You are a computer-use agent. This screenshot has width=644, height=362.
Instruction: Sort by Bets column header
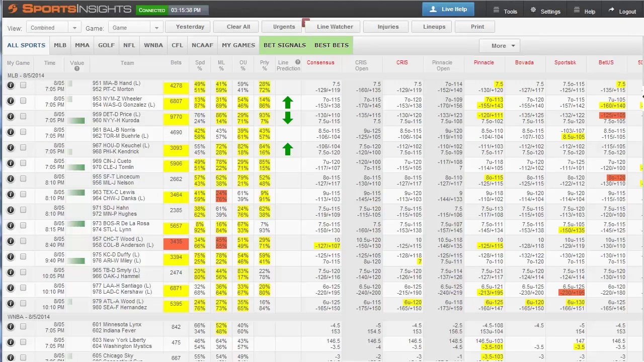pyautogui.click(x=176, y=63)
